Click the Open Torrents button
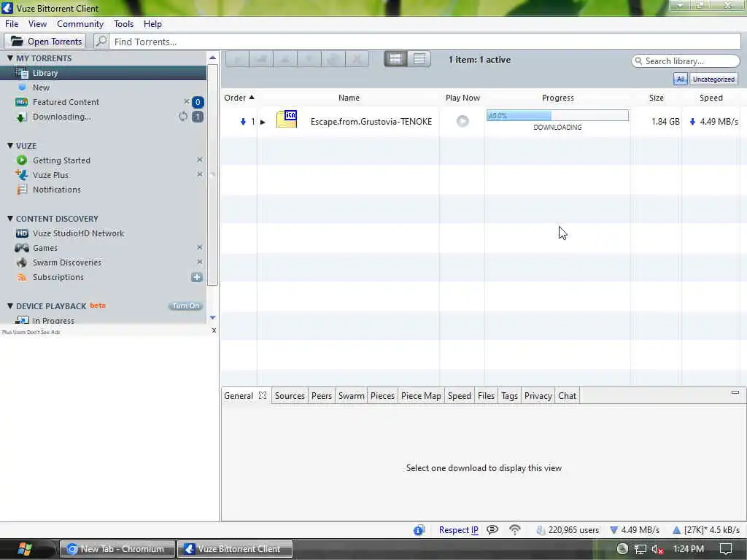This screenshot has height=560, width=747. click(x=46, y=42)
